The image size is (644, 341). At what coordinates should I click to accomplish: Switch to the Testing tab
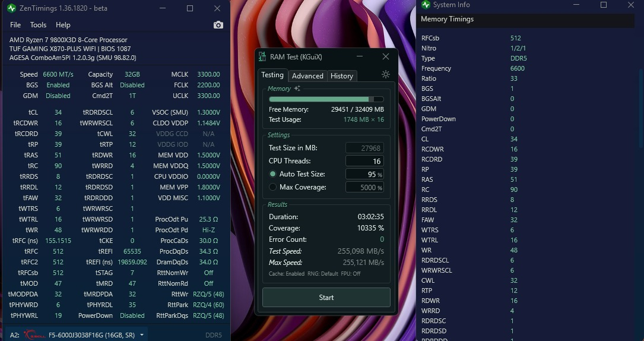(x=272, y=75)
